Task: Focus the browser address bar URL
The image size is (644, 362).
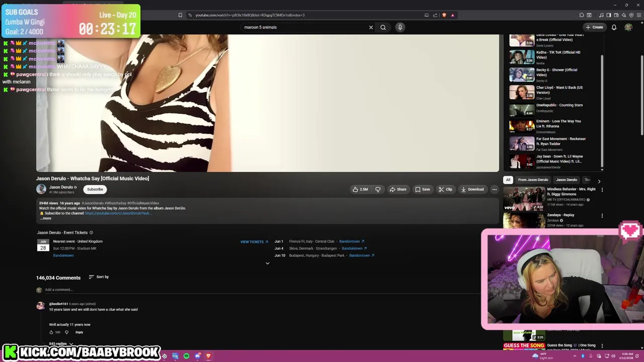Action: pos(250,15)
